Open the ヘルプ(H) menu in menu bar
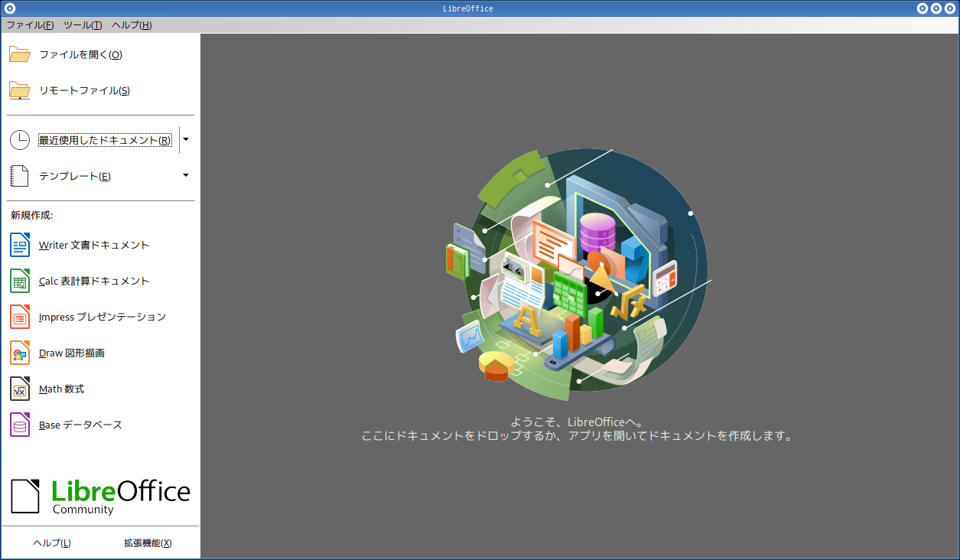Image resolution: width=960 pixels, height=560 pixels. click(x=132, y=25)
